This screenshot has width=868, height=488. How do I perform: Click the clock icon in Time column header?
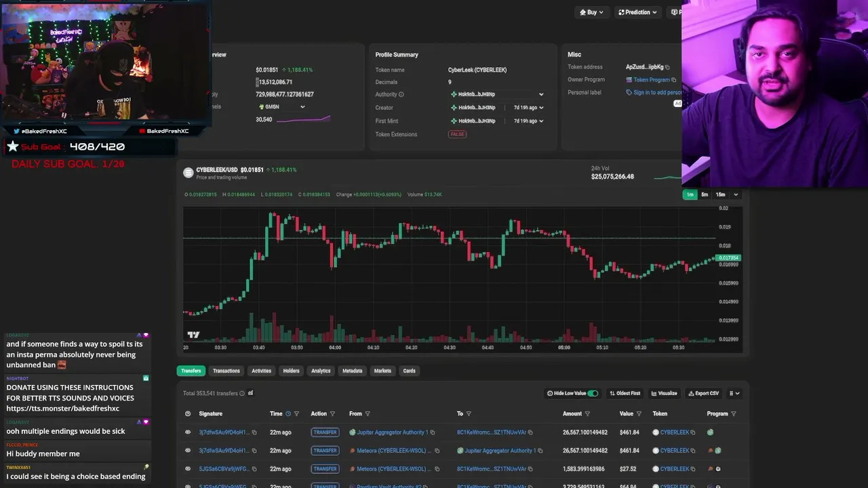288,413
